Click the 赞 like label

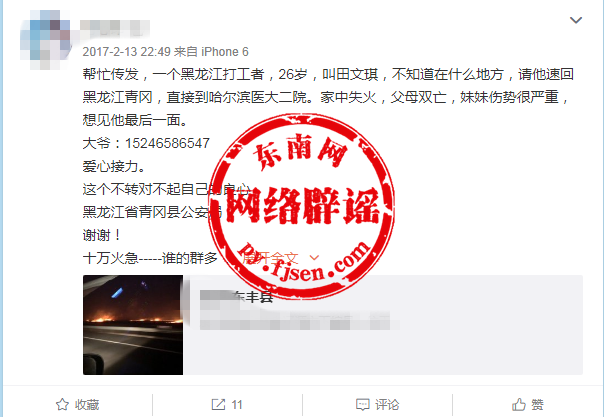tap(537, 404)
